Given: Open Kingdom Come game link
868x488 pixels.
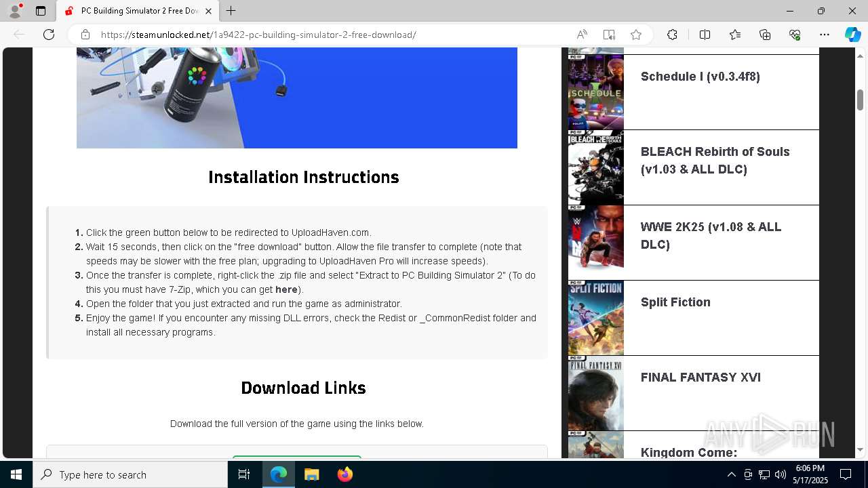Looking at the screenshot, I should (688, 451).
